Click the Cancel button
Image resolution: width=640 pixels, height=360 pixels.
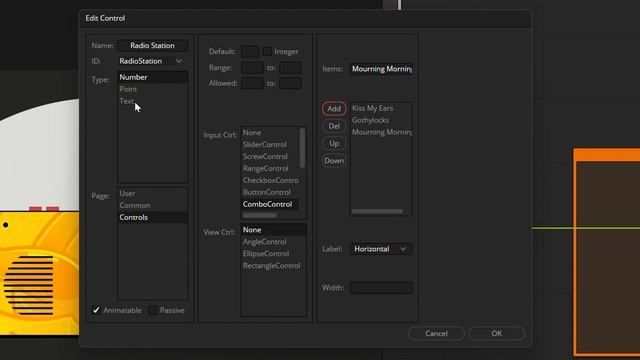[x=436, y=333]
